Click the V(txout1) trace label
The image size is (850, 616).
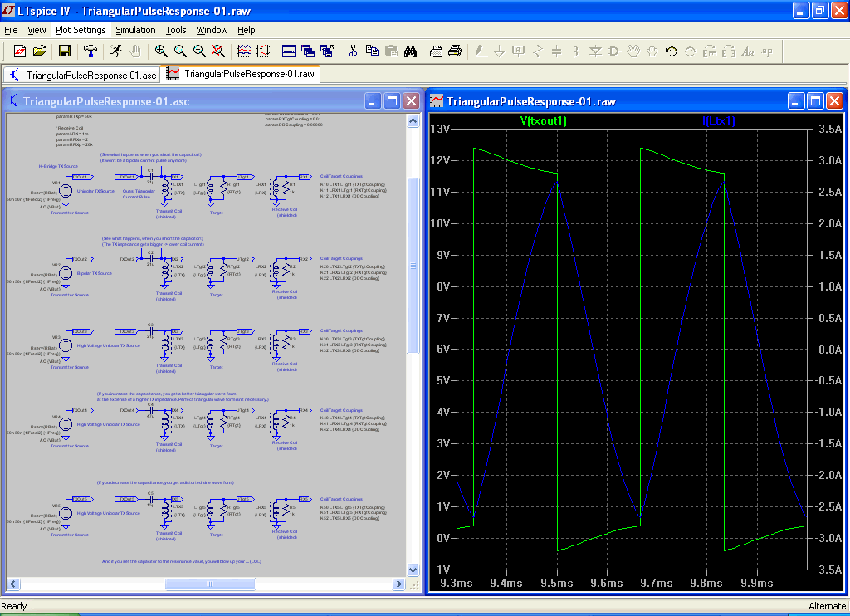(x=543, y=121)
